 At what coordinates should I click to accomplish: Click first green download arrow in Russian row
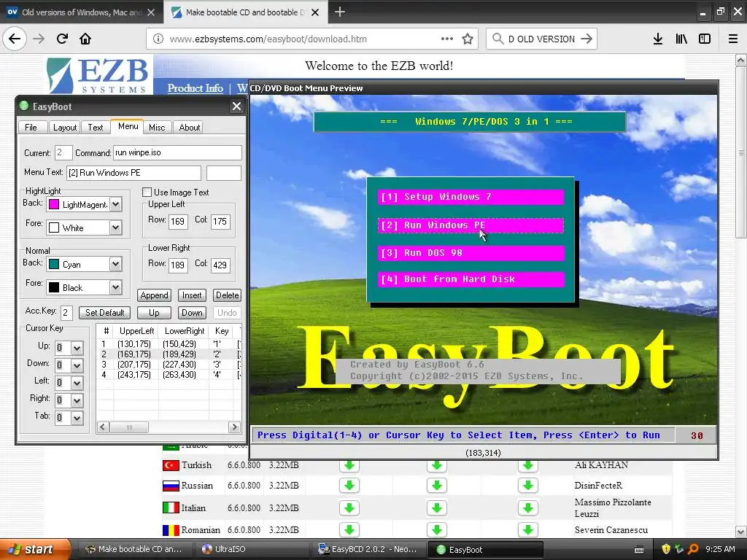pos(349,485)
